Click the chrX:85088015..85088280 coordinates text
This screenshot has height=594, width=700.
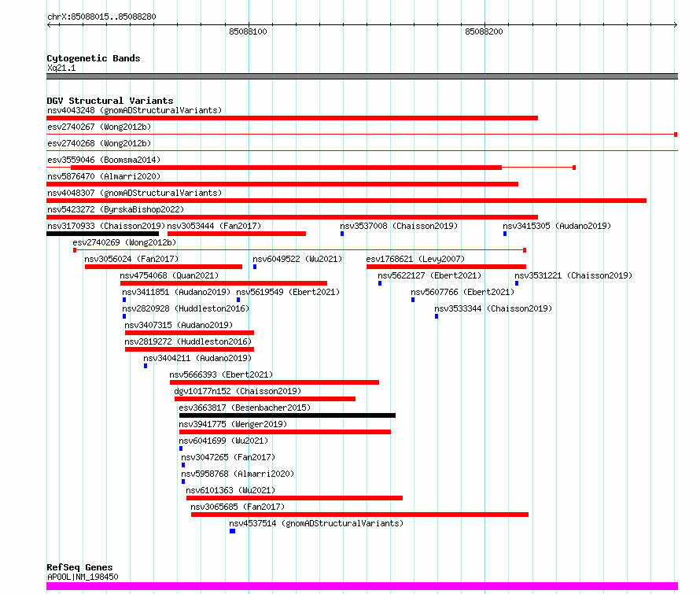pos(101,17)
